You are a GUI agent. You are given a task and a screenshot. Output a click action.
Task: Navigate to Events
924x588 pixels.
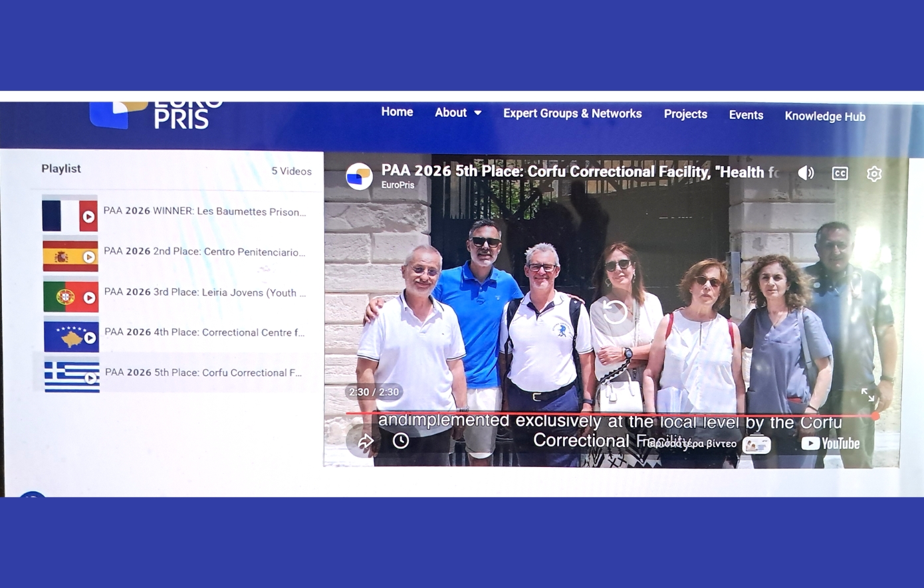click(x=746, y=115)
